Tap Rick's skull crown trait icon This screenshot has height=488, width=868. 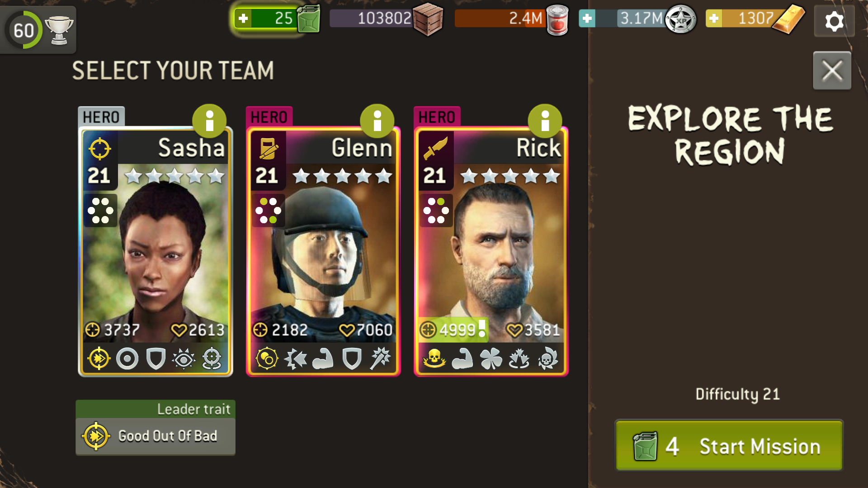[x=434, y=359]
